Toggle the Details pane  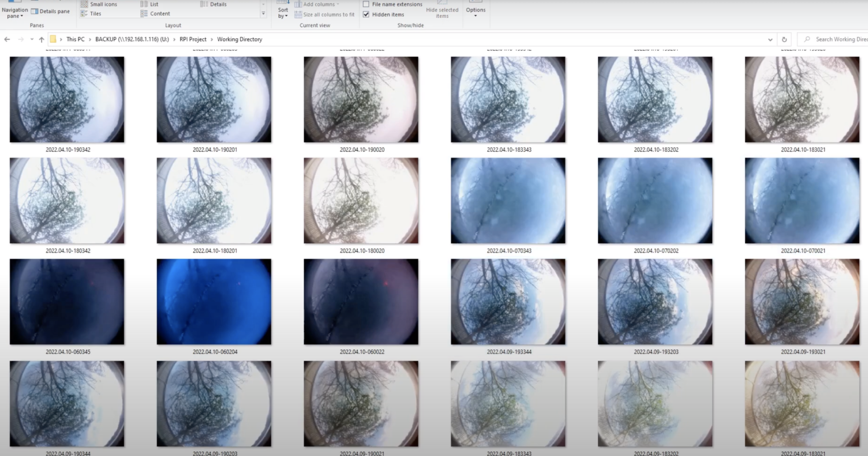[50, 11]
